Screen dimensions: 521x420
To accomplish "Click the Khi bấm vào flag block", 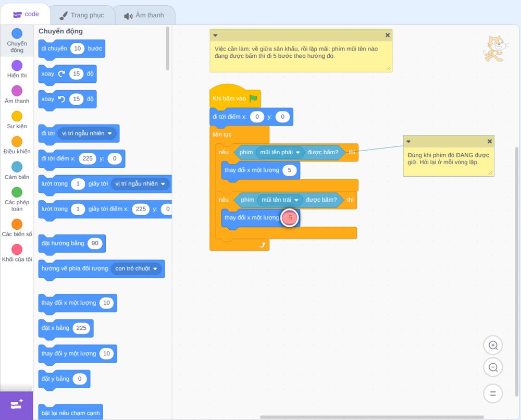I will (235, 97).
